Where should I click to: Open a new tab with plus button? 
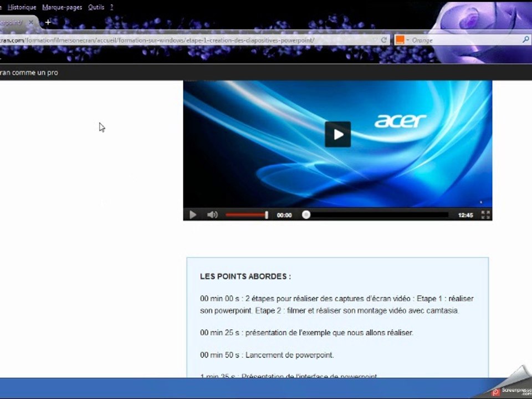coord(48,22)
